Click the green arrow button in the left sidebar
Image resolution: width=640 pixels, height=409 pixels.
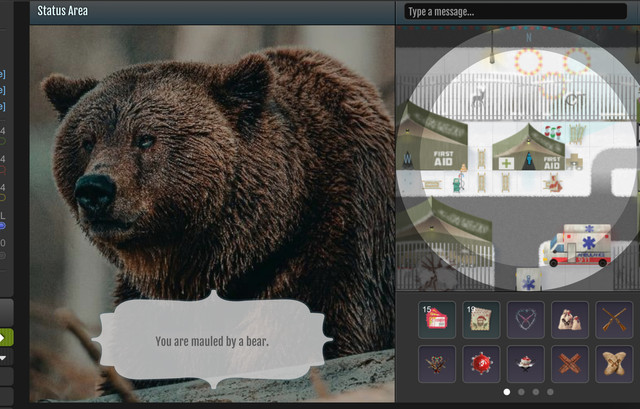pos(6,338)
